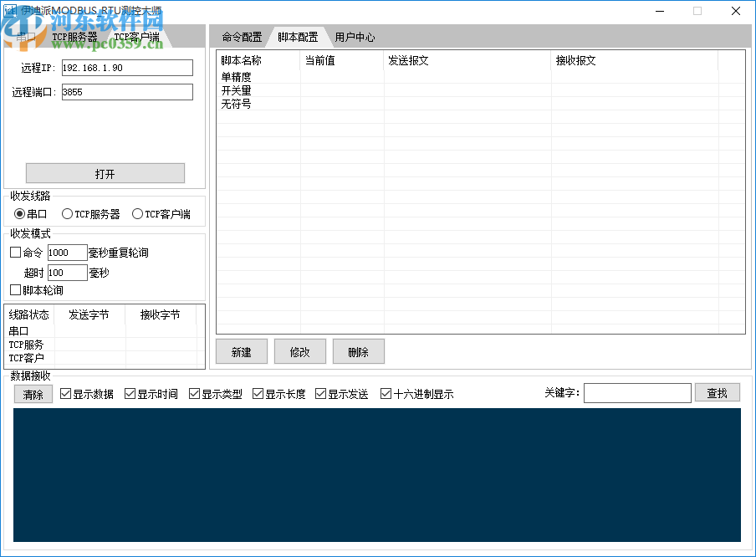Select the TCP服务器 radio option
Image resolution: width=756 pixels, height=557 pixels.
[x=67, y=213]
